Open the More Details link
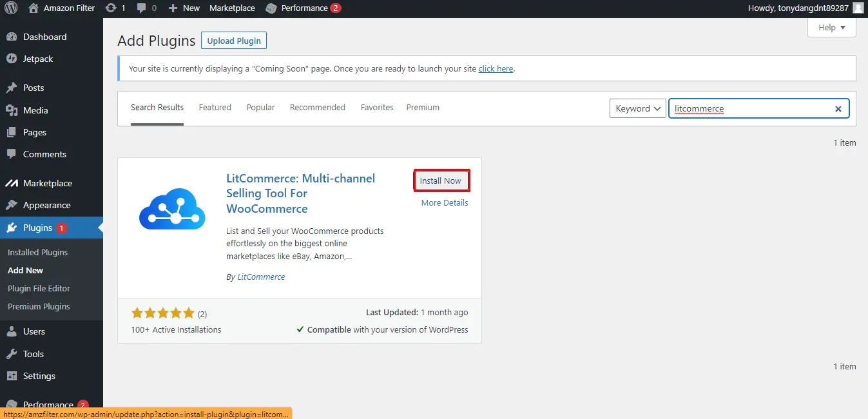The image size is (868, 419). 445,202
